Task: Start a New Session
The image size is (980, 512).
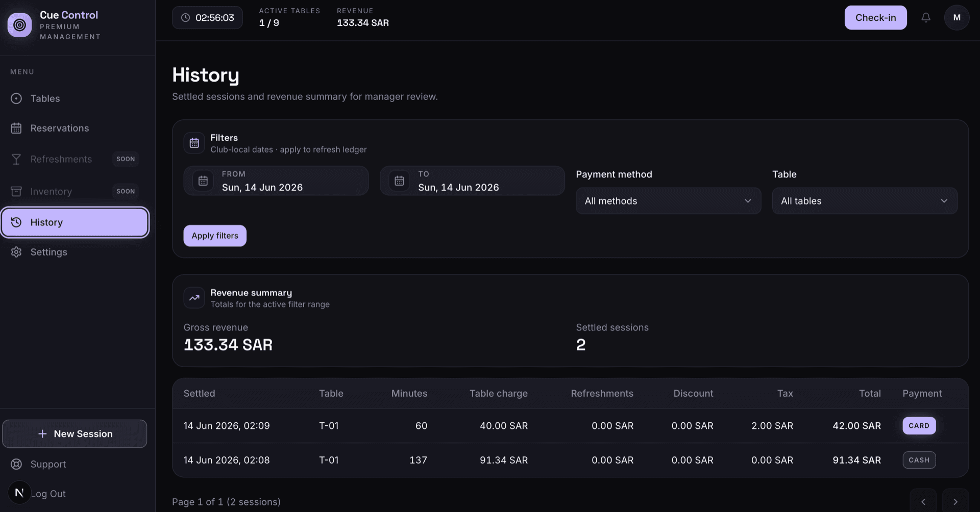Action: [x=75, y=434]
